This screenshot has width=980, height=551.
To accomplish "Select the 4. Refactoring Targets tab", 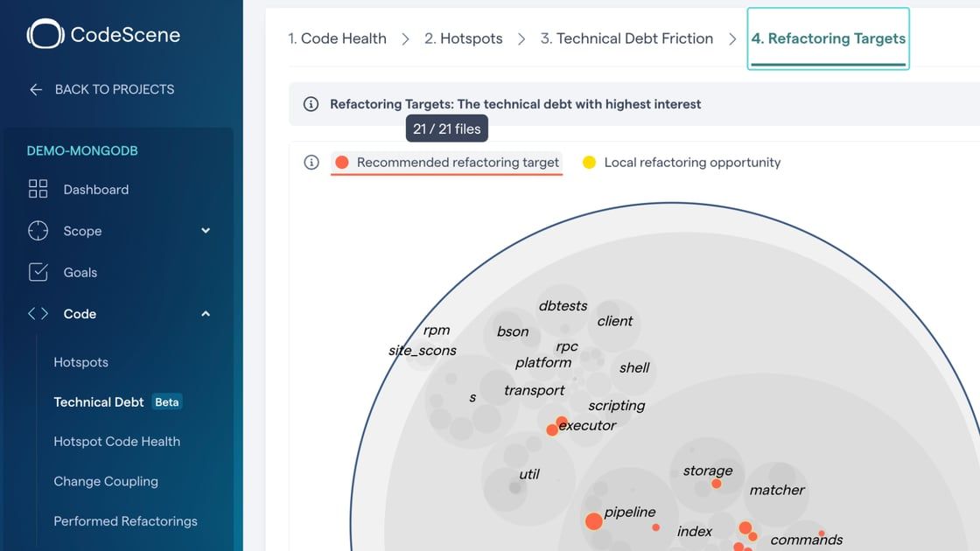I will (828, 38).
